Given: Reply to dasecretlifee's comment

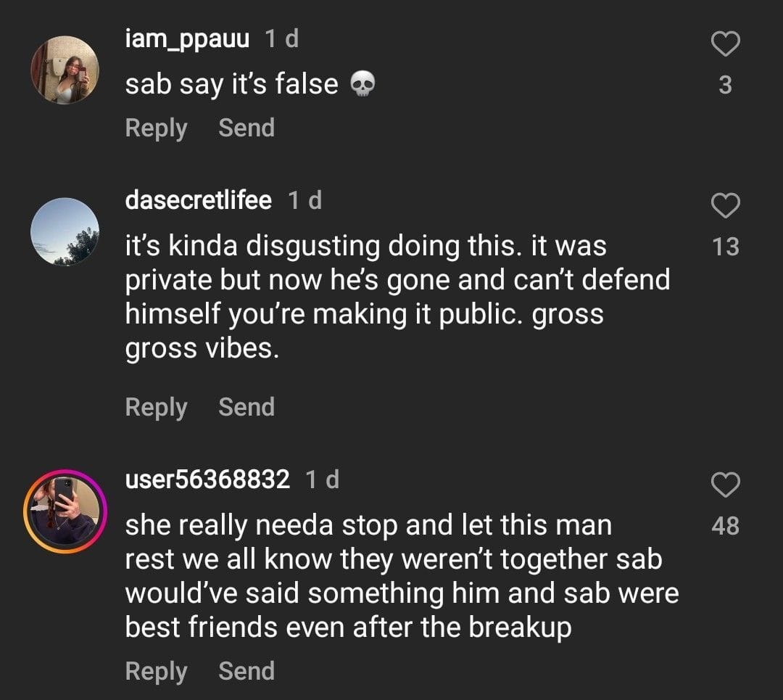Looking at the screenshot, I should pyautogui.click(x=156, y=408).
